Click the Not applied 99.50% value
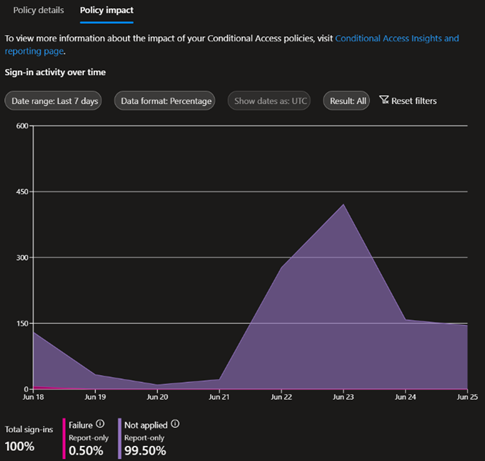Image resolution: width=485 pixels, height=461 pixels. [145, 451]
